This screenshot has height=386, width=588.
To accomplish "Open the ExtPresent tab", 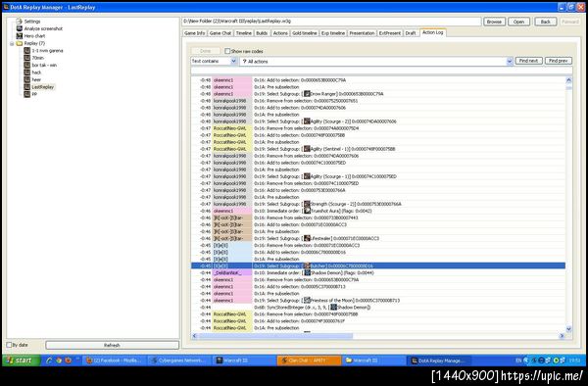I will coord(390,33).
